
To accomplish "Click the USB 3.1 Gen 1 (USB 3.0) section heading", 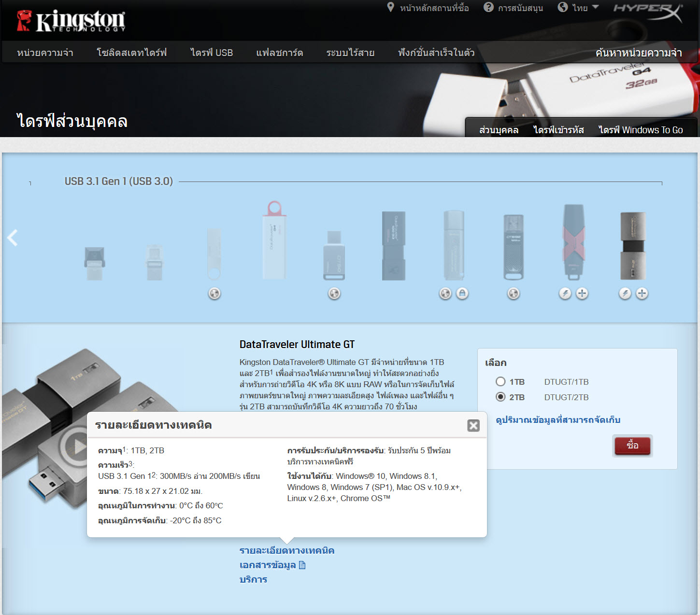I will tap(119, 181).
